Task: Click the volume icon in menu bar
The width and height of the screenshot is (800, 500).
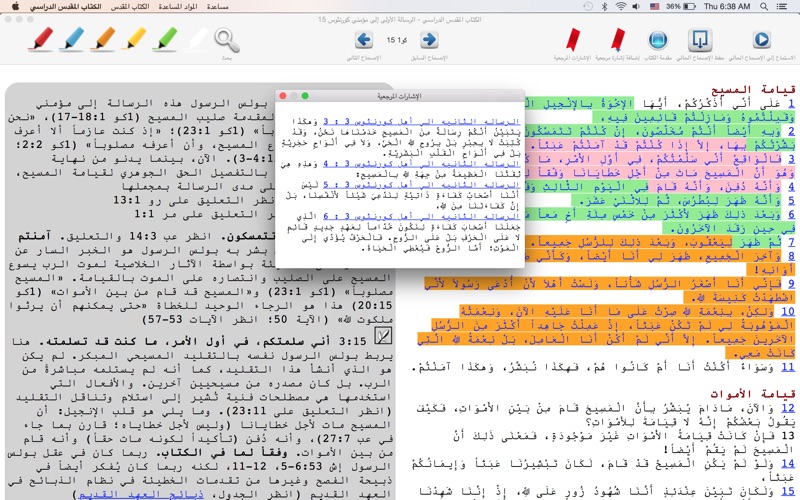Action: click(636, 6)
